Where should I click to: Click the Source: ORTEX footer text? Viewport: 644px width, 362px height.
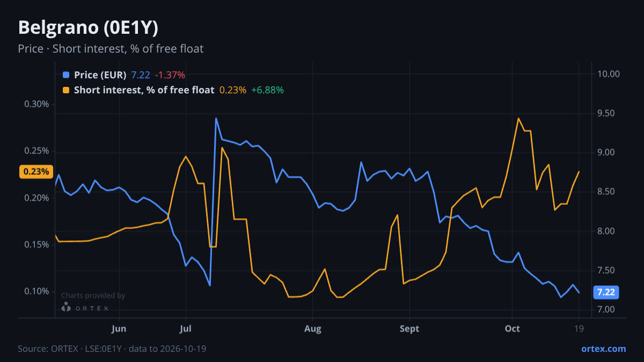coord(112,349)
